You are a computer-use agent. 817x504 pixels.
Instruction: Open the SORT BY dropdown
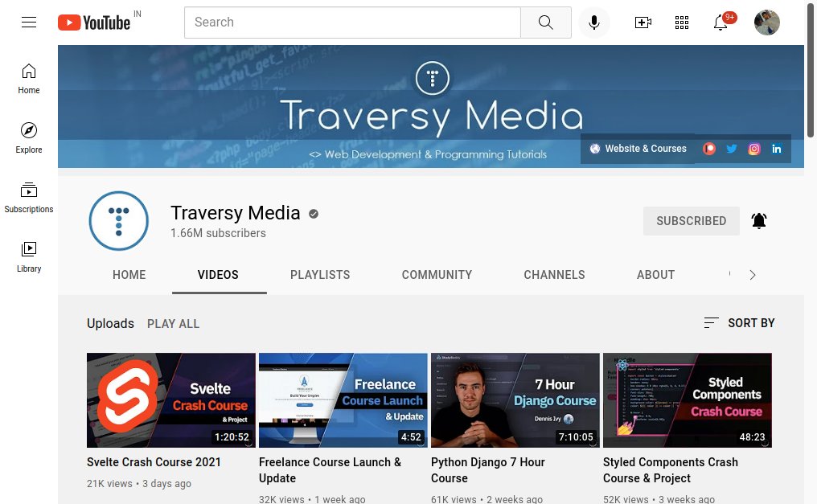point(739,323)
